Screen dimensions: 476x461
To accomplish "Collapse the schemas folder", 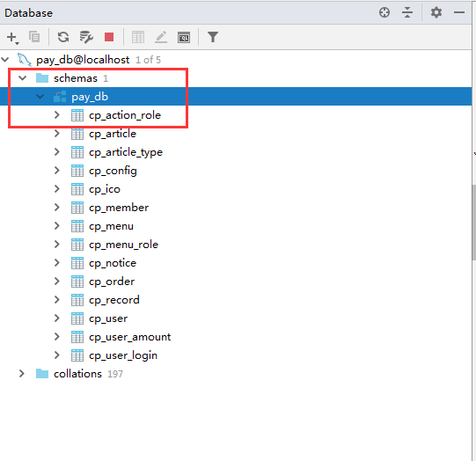I will click(x=23, y=78).
